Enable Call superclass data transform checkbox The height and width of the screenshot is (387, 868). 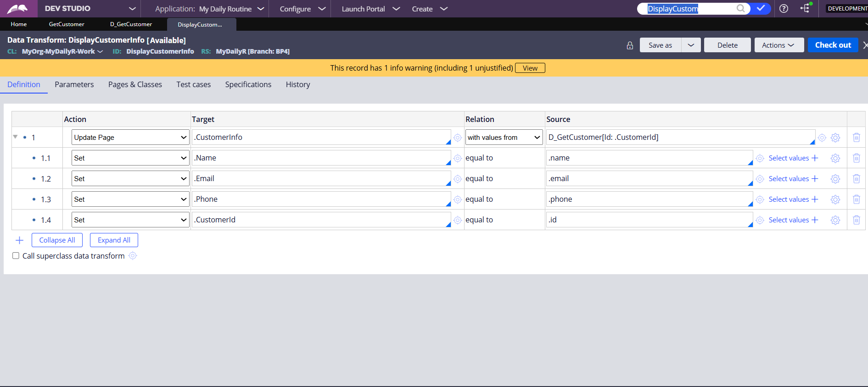pos(16,256)
